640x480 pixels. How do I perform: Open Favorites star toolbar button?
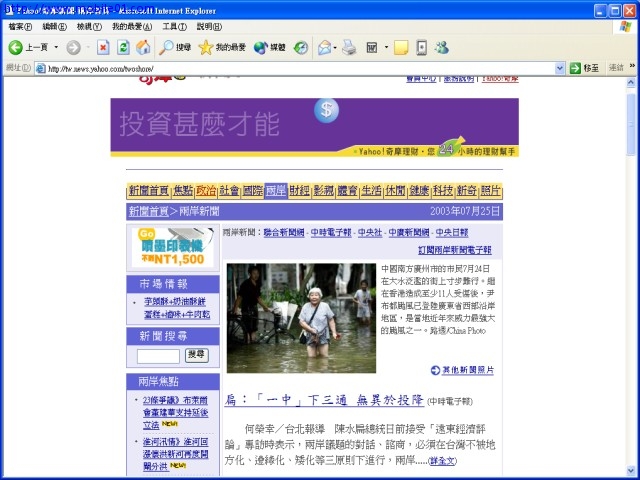tap(222, 47)
